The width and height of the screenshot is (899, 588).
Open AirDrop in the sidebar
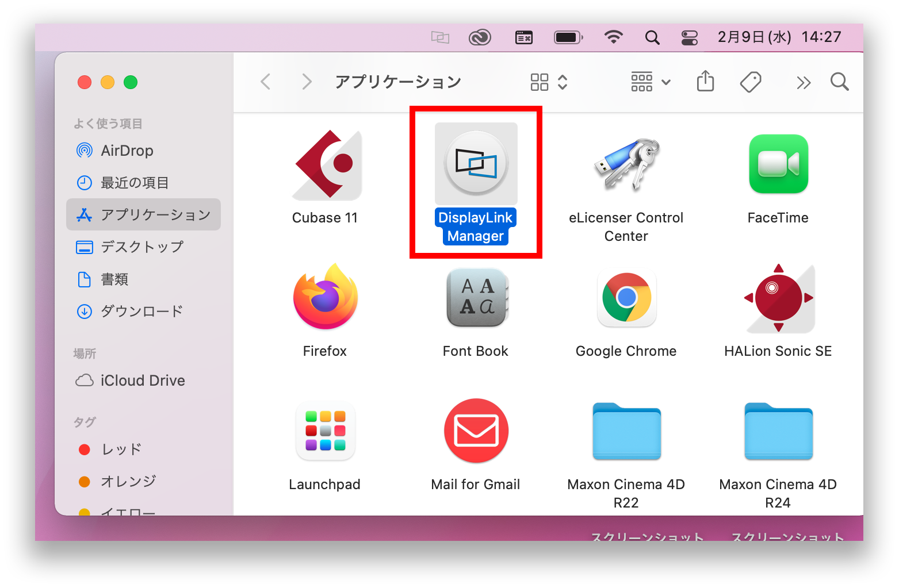coord(143,151)
